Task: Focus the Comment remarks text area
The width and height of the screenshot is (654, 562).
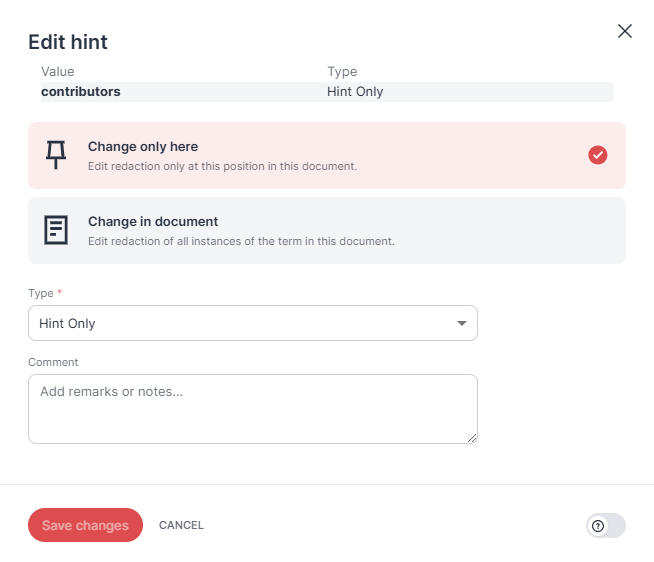Action: tap(253, 409)
